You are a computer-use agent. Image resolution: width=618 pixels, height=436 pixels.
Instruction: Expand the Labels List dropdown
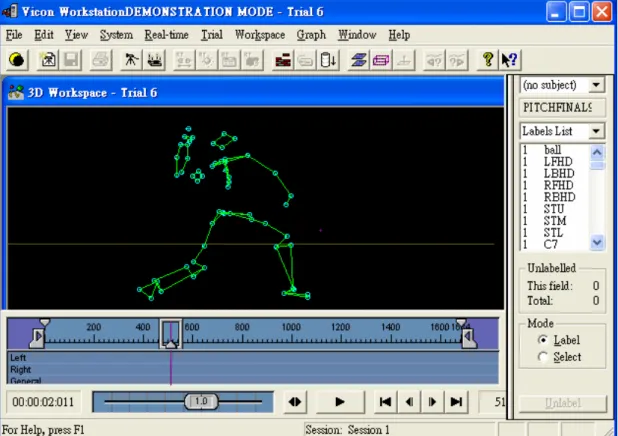click(x=596, y=131)
